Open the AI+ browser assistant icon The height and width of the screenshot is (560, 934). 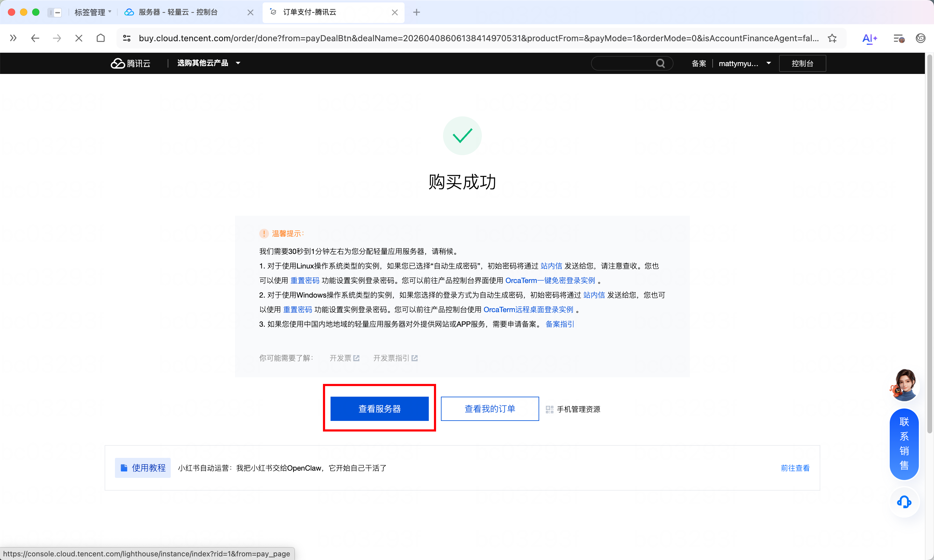pyautogui.click(x=869, y=38)
